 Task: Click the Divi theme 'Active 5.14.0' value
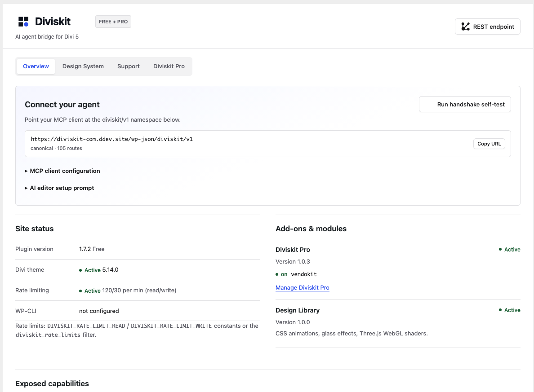(99, 270)
